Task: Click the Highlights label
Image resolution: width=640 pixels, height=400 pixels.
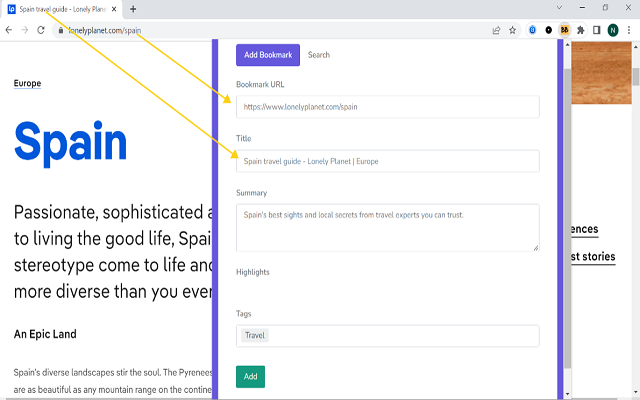Action: [253, 272]
